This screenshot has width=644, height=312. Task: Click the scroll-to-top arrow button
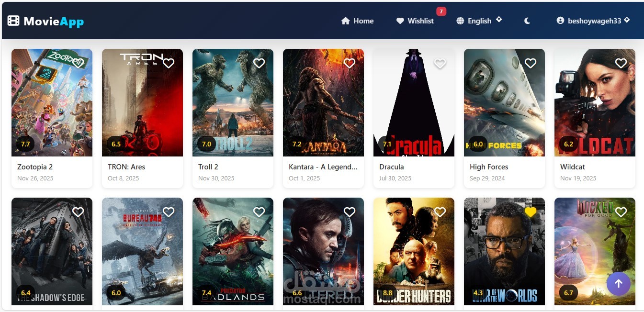[x=619, y=284]
